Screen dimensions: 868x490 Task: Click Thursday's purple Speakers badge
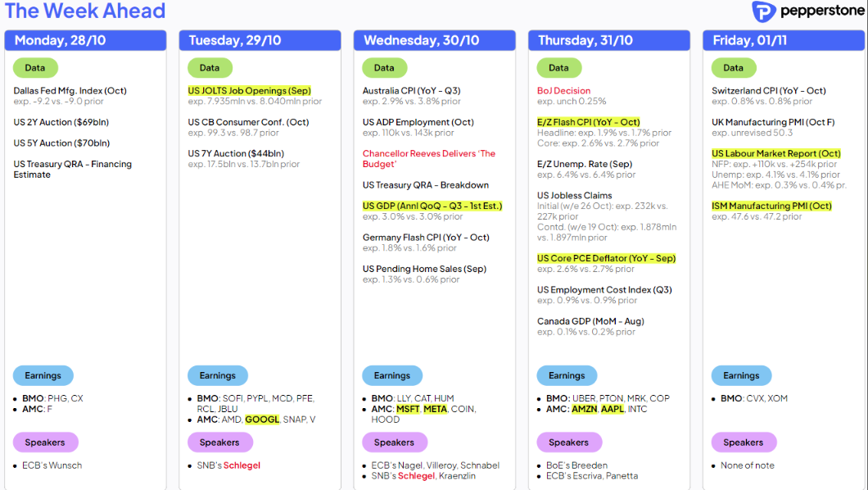(x=569, y=442)
